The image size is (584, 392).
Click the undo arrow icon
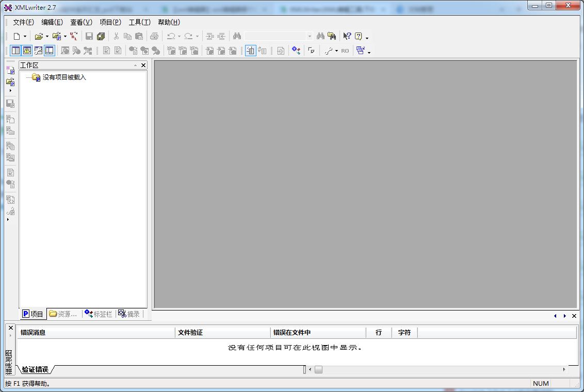(171, 36)
